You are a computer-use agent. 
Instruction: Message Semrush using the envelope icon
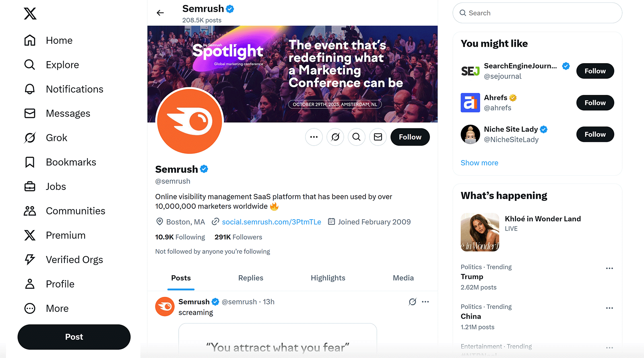[378, 137]
